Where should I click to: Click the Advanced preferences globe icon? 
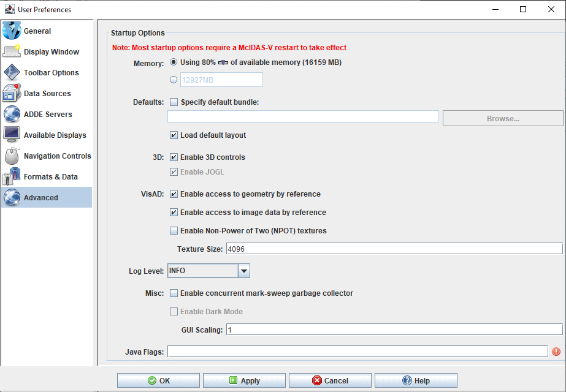tap(12, 197)
